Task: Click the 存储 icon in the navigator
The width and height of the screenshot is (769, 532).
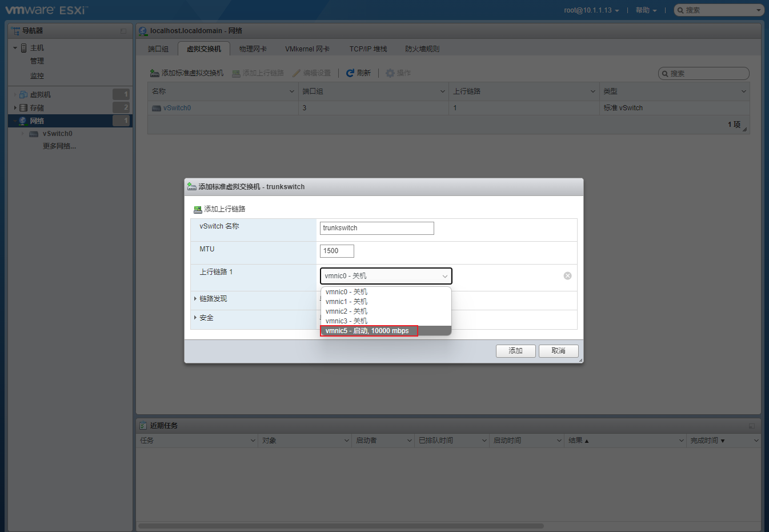Action: click(x=23, y=107)
